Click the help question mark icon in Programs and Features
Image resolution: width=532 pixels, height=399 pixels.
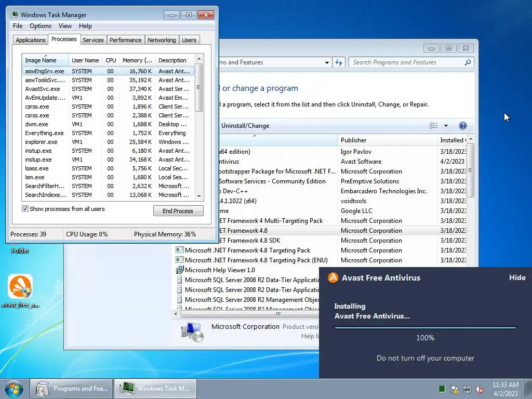[462, 126]
